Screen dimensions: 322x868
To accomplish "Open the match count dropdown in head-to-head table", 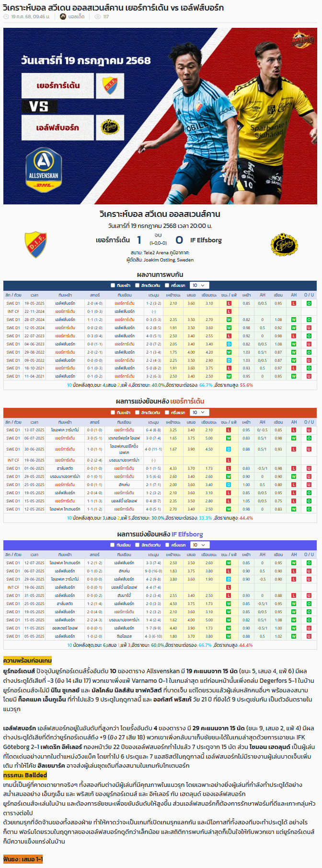I will point(199,285).
